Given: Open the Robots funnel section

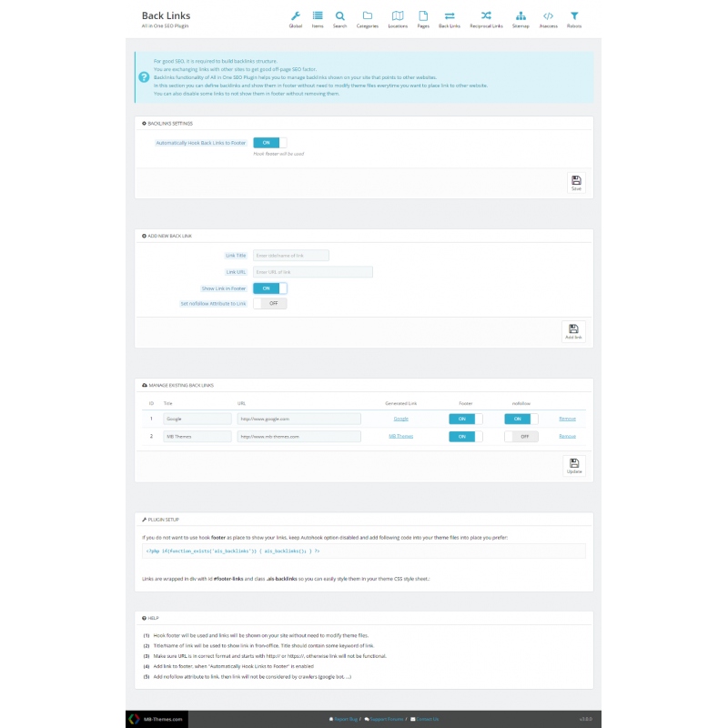Looking at the screenshot, I should pyautogui.click(x=574, y=18).
